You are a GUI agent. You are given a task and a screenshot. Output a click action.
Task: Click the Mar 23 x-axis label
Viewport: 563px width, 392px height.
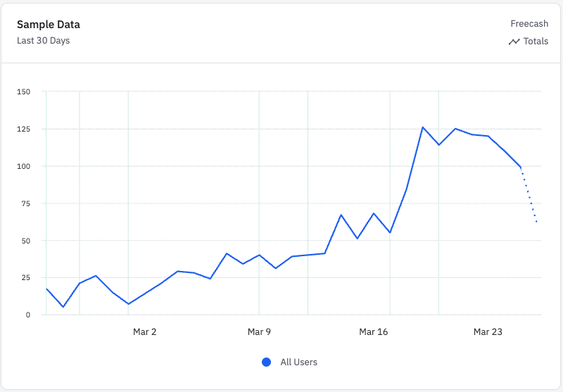click(487, 331)
